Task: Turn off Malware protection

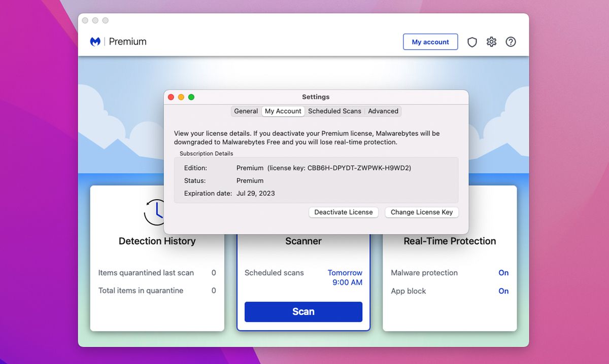Action: point(503,273)
